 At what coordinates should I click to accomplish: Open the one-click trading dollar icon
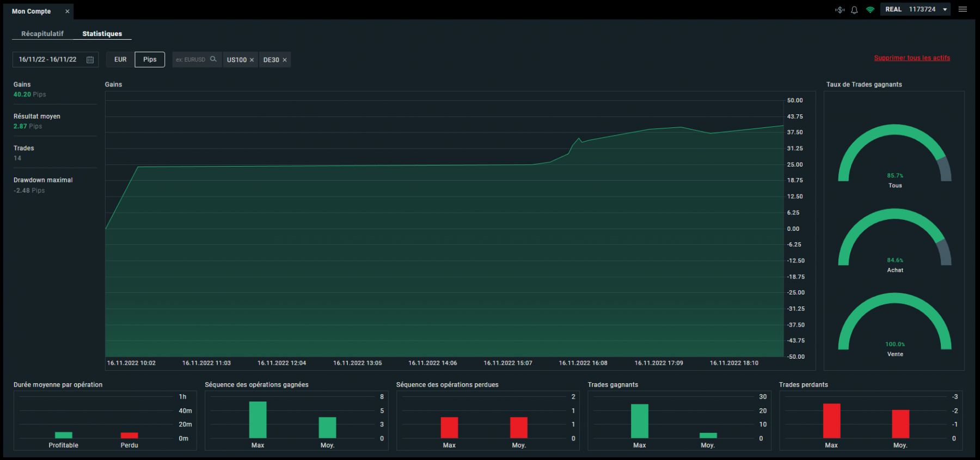(x=840, y=10)
